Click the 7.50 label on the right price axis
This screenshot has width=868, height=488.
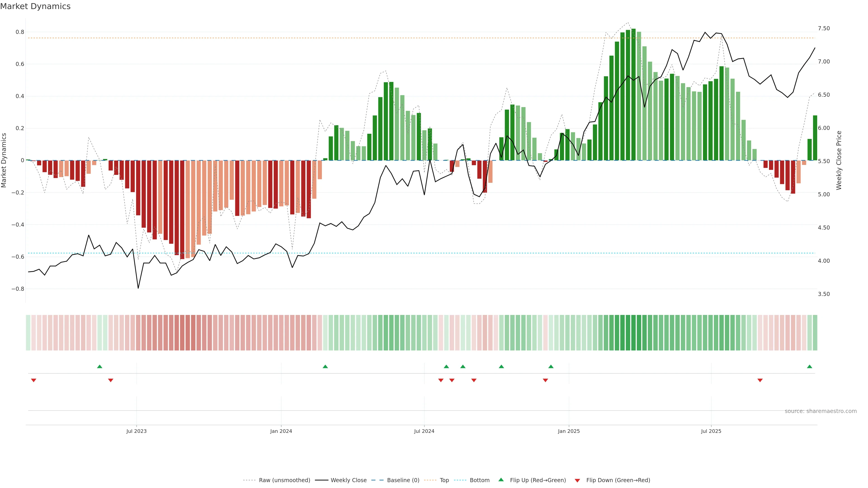coord(823,28)
